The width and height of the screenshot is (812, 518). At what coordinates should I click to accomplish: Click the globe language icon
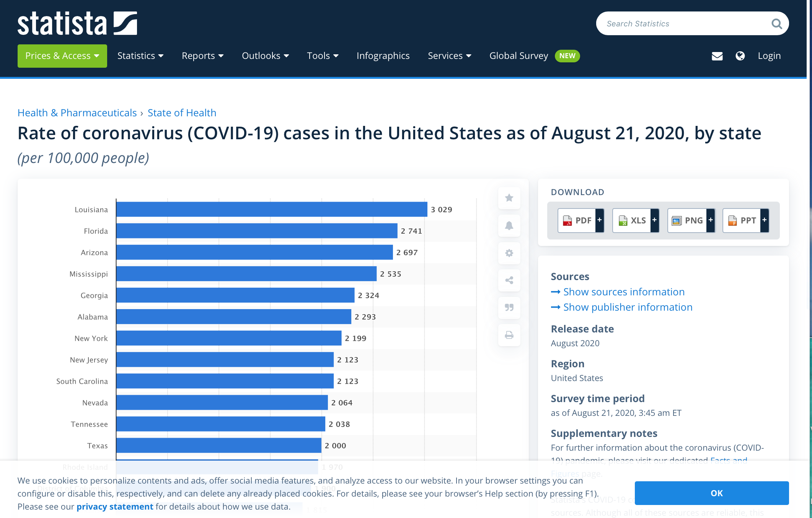tap(740, 56)
